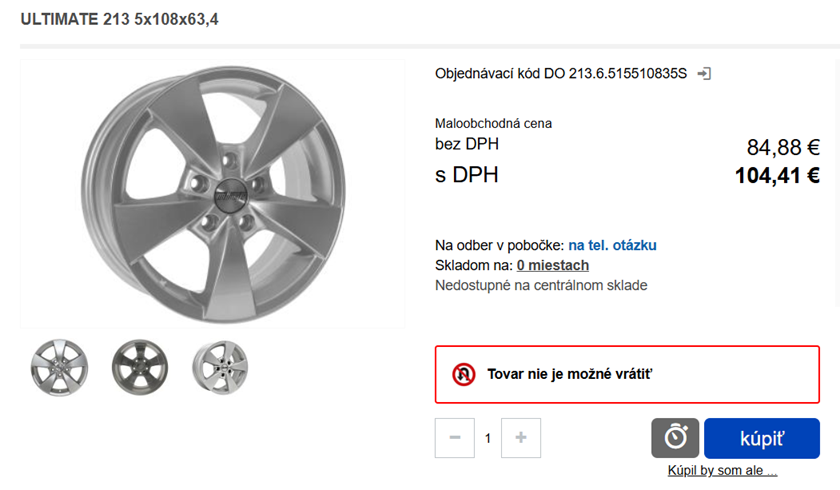Viewport: 840px width, 490px height.
Task: Increase quantity with the plus button
Action: pyautogui.click(x=521, y=438)
